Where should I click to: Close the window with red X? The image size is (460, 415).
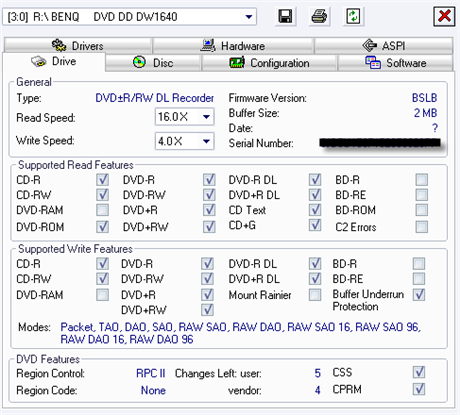(x=444, y=16)
